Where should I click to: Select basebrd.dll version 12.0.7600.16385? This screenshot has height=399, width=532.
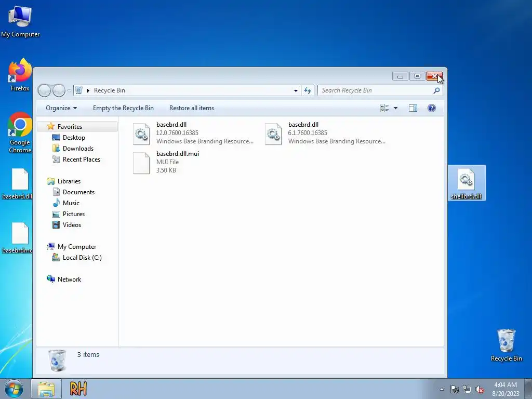(193, 133)
